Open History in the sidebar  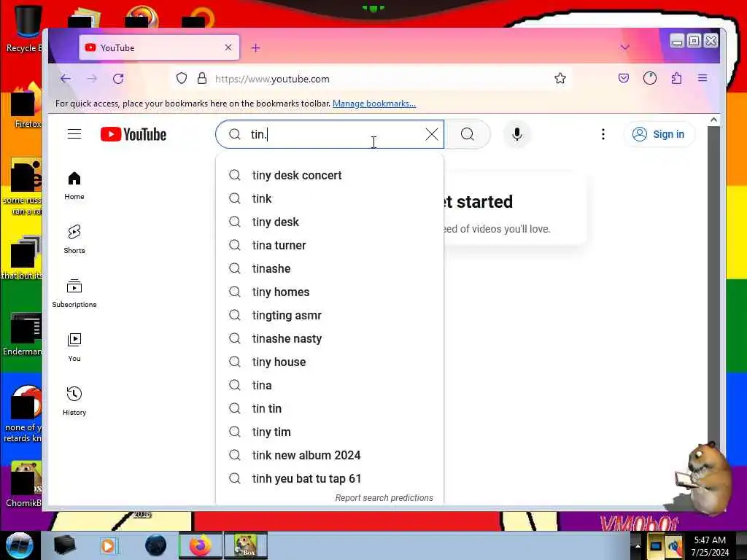(x=74, y=401)
